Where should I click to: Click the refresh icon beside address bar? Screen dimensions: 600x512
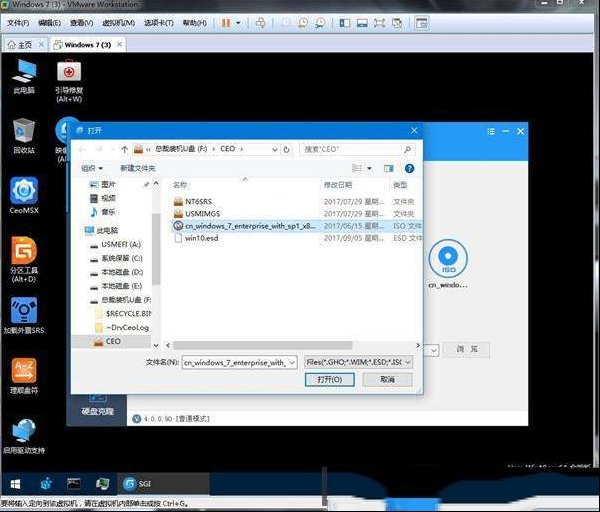coord(286,150)
